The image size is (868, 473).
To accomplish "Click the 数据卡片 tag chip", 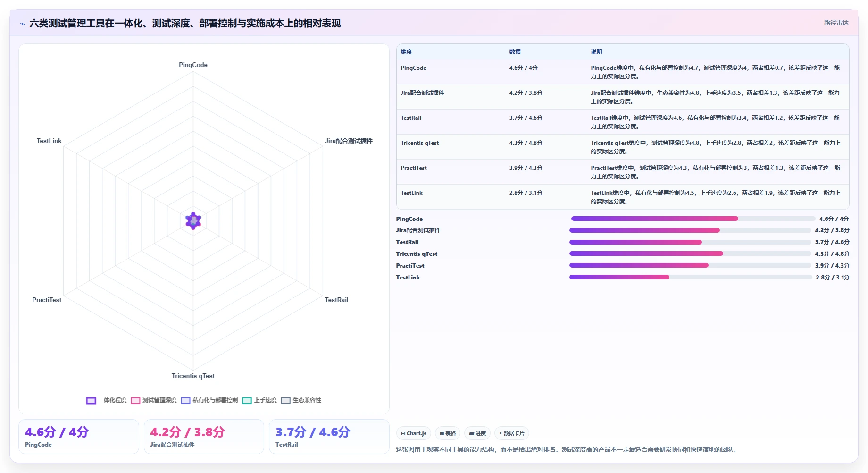I will click(512, 433).
